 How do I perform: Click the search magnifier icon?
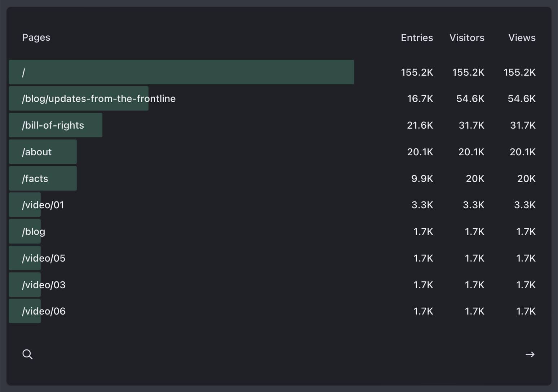coord(27,355)
